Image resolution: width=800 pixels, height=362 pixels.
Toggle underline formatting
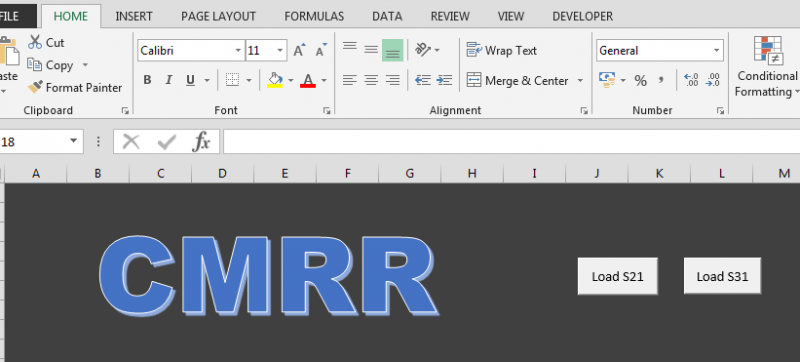click(x=190, y=80)
